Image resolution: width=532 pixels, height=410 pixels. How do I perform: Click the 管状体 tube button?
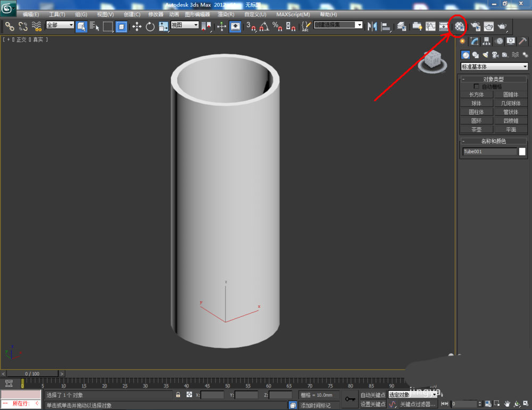coord(511,112)
